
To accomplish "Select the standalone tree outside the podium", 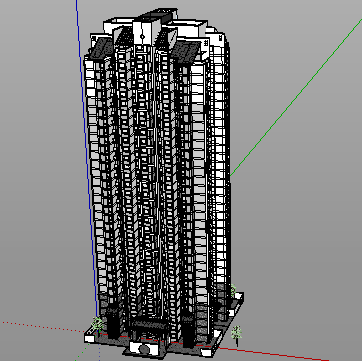I will pos(236,333).
